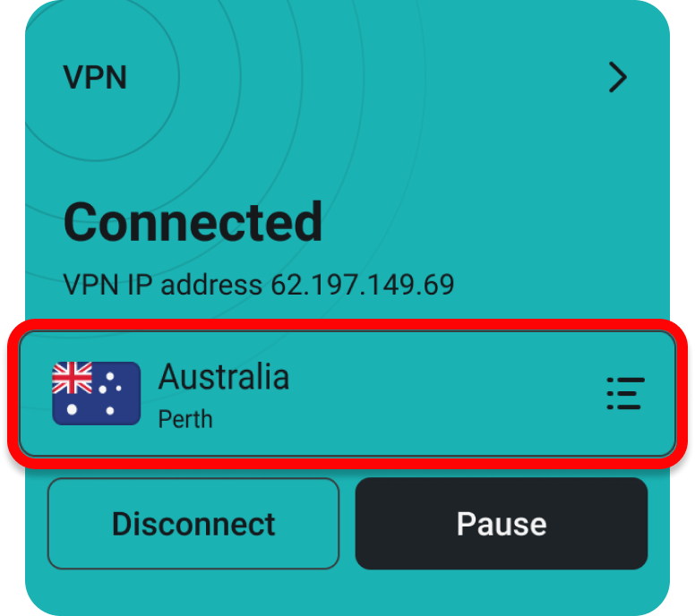This screenshot has height=616, width=695.
Task: Click the Australia flag icon
Action: [96, 393]
